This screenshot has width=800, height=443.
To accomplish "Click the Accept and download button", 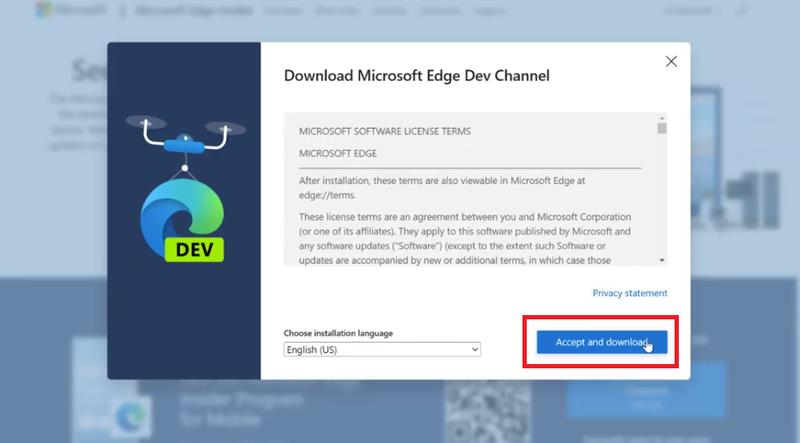I will 602,342.
